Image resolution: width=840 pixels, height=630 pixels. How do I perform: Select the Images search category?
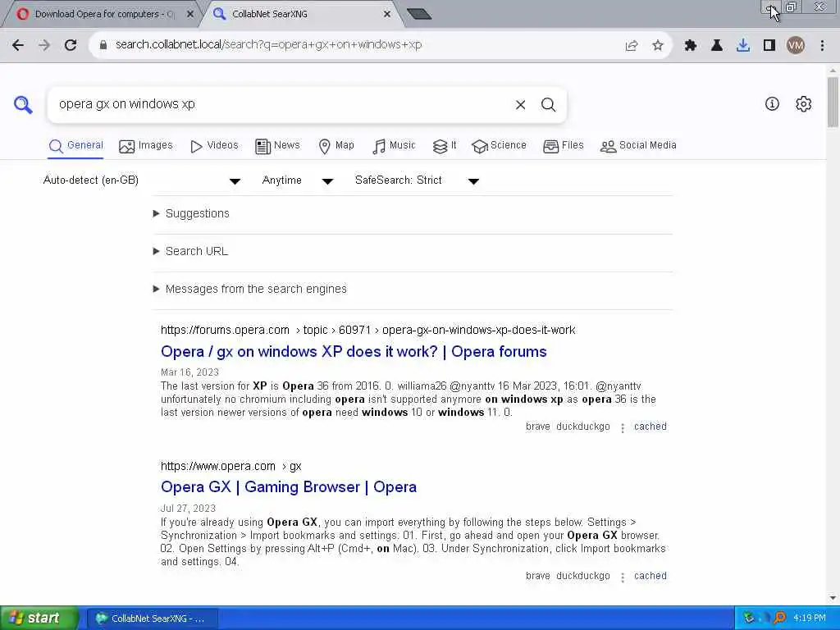point(146,146)
